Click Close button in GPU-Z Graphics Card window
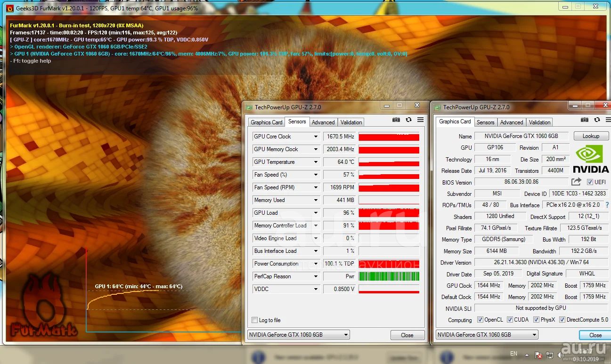 595,335
